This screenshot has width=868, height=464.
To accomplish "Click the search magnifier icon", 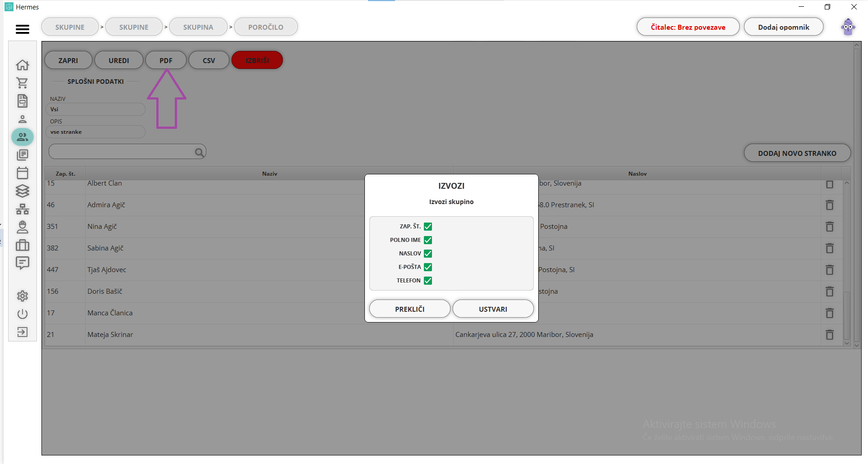I will tap(199, 152).
